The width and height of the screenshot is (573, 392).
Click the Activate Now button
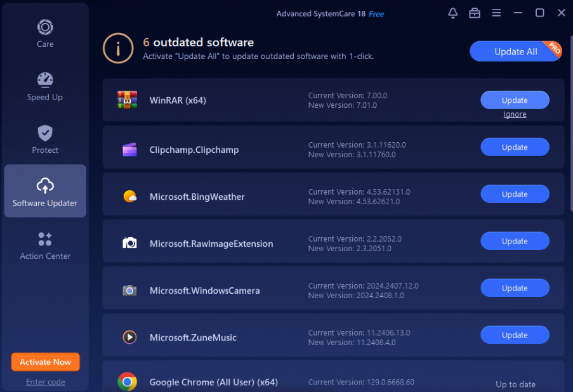(45, 362)
